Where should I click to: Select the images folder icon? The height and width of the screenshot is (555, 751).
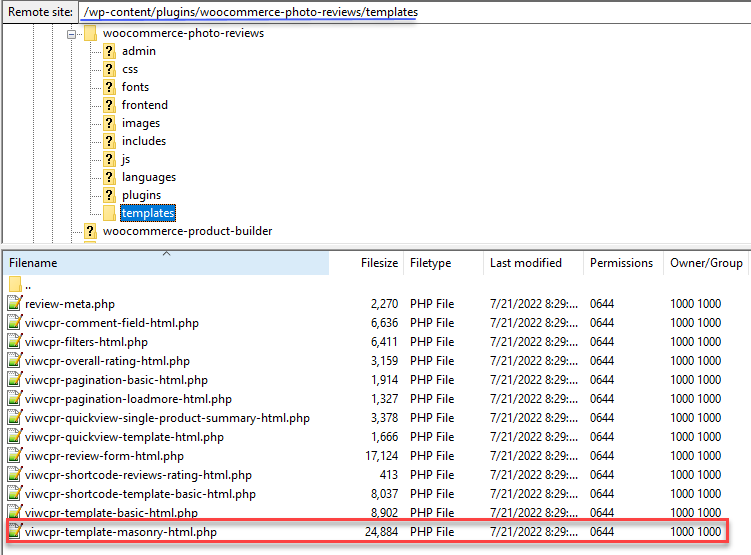[x=110, y=123]
